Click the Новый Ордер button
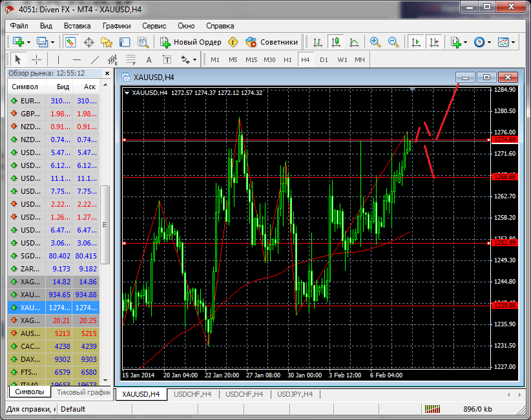 (191, 42)
